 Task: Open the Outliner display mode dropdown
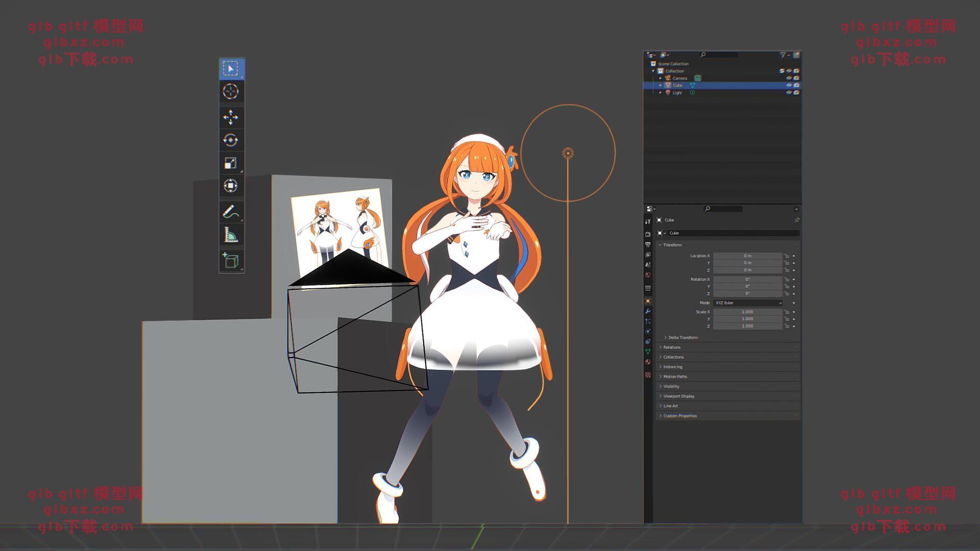point(664,55)
